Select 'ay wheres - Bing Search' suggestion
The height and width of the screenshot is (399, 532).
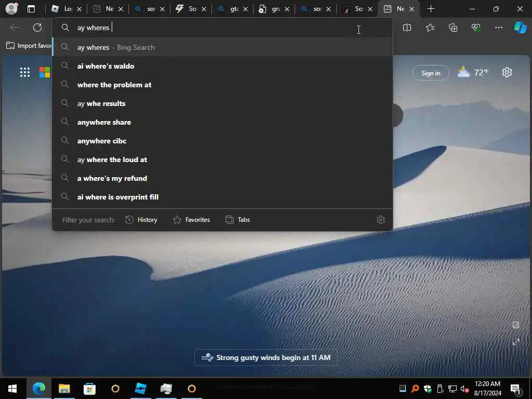(x=222, y=47)
